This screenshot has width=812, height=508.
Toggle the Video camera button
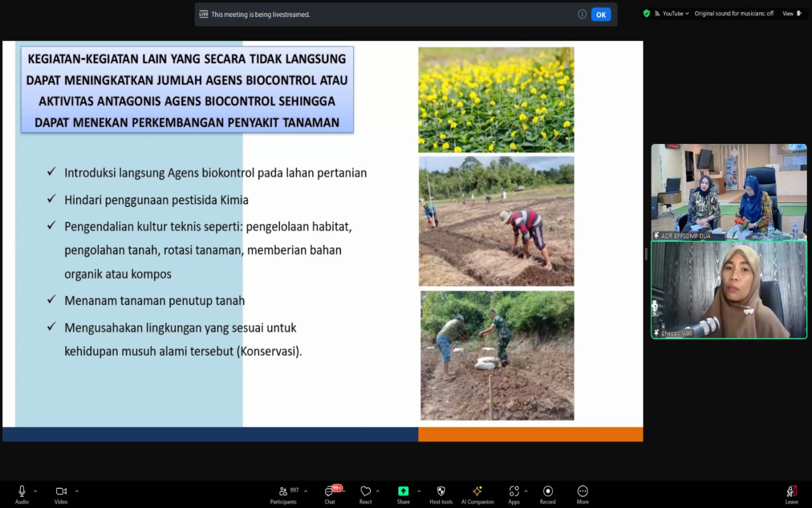61,494
